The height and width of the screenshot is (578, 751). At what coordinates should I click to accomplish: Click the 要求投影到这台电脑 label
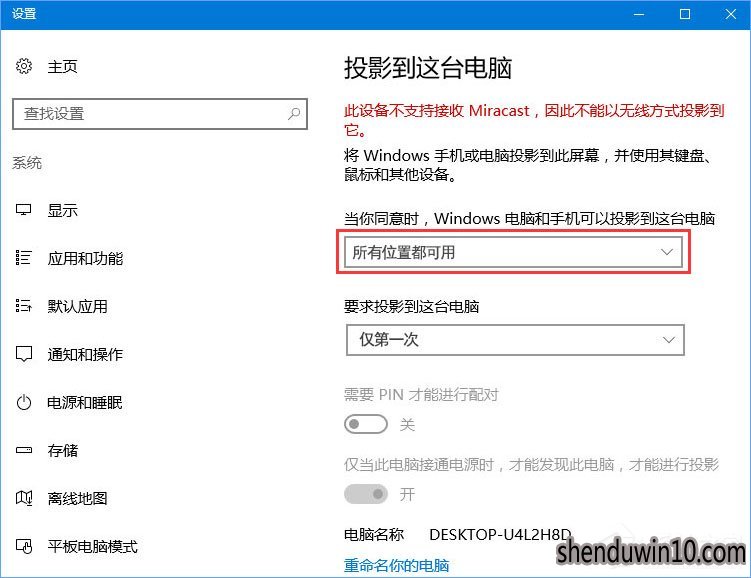[x=411, y=306]
